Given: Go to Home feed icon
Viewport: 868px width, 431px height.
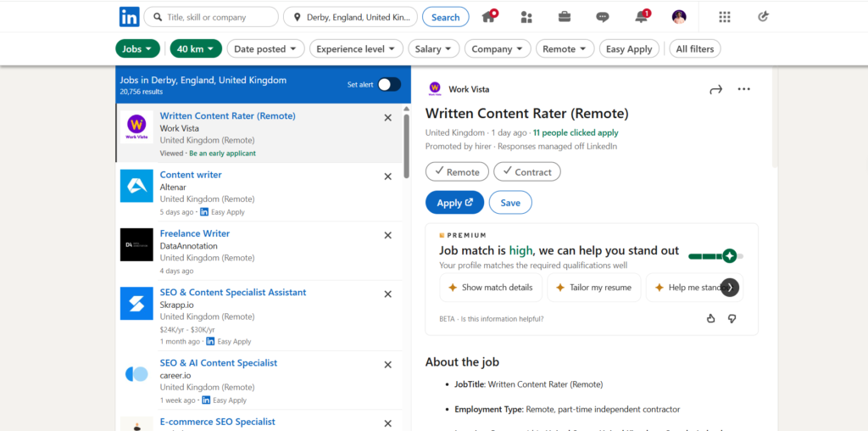Looking at the screenshot, I should (489, 16).
